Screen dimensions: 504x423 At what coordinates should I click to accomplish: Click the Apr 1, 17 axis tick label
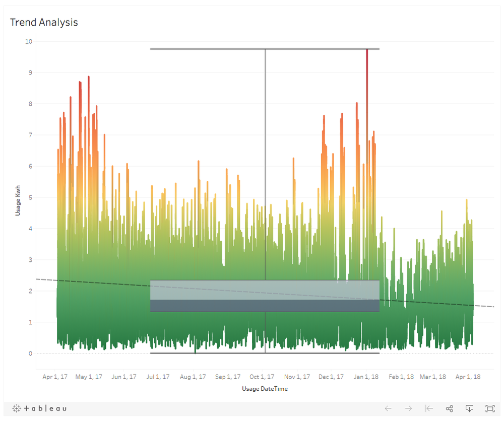point(55,377)
